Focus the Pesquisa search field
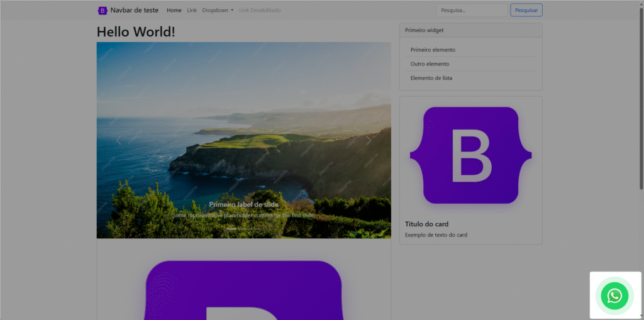Screen dimensions: 644x320 pyautogui.click(x=472, y=10)
